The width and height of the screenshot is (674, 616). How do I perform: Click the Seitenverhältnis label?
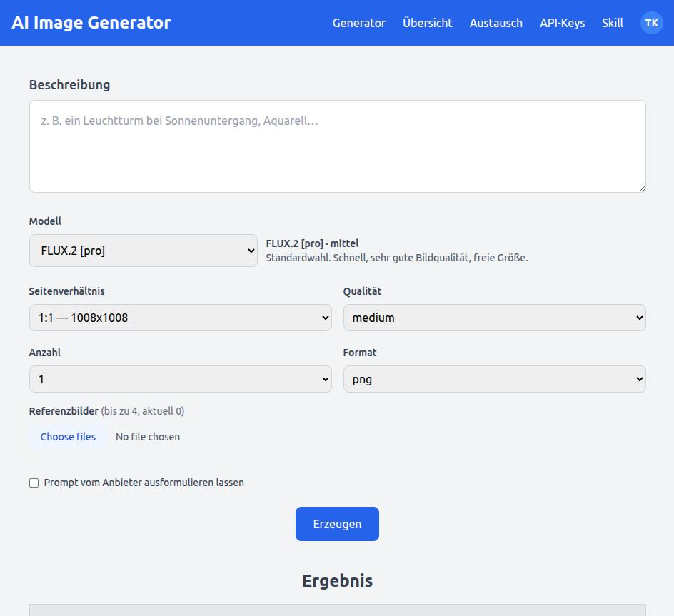coord(66,291)
